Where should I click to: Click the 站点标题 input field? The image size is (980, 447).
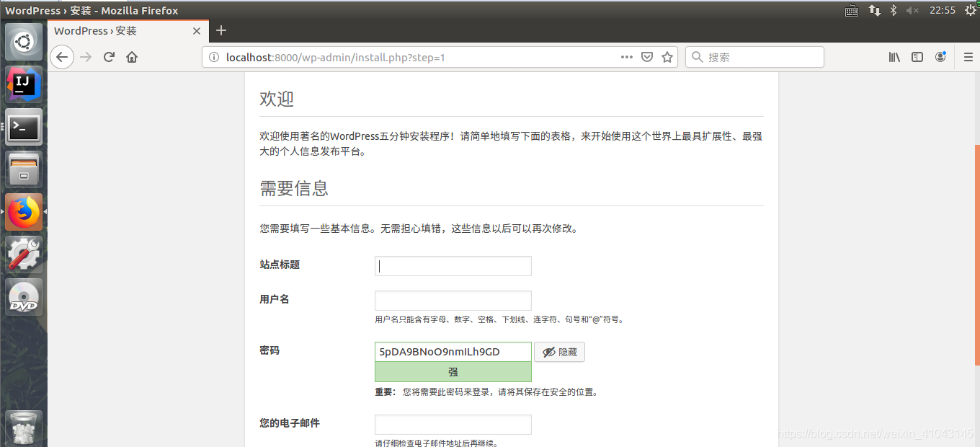click(453, 266)
